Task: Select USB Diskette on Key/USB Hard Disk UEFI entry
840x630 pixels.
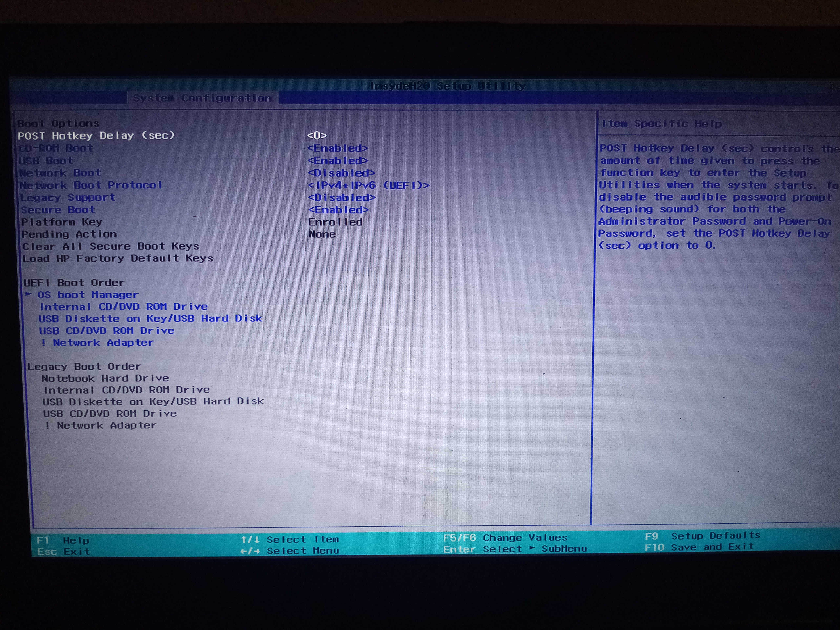Action: pyautogui.click(x=150, y=318)
